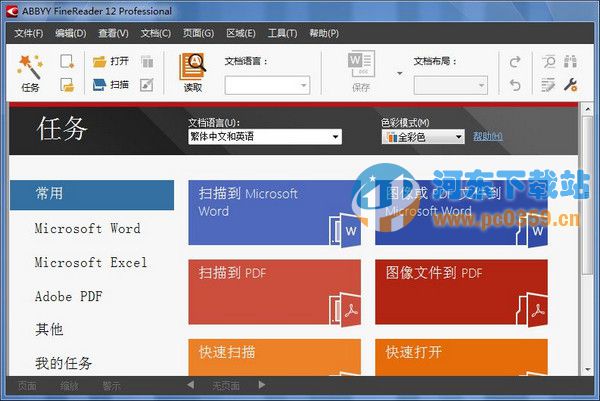Expand the save format arrow beside 保存
Image resolution: width=600 pixels, height=401 pixels.
tap(399, 73)
